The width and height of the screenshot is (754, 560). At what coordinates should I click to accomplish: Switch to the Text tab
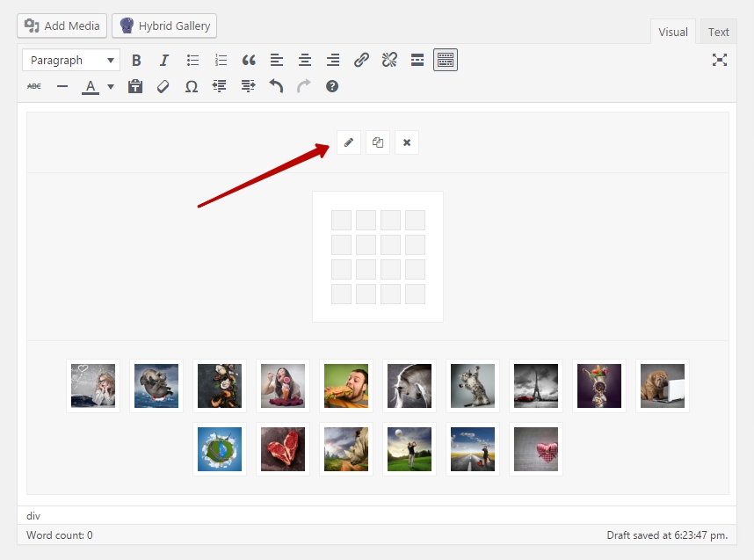click(x=719, y=32)
